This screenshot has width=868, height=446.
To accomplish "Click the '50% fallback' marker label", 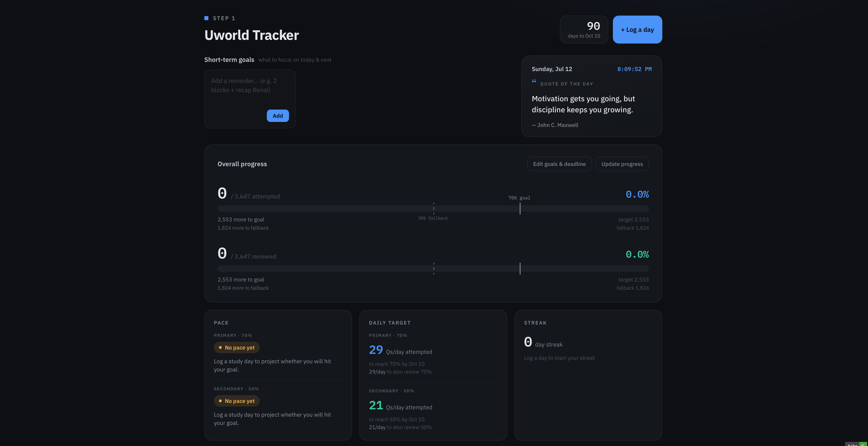I will point(433,218).
